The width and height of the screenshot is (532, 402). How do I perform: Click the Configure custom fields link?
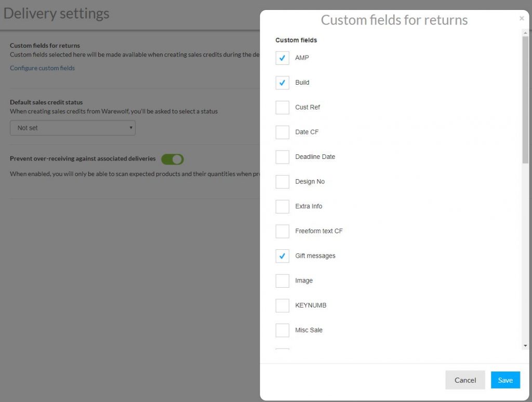42,68
